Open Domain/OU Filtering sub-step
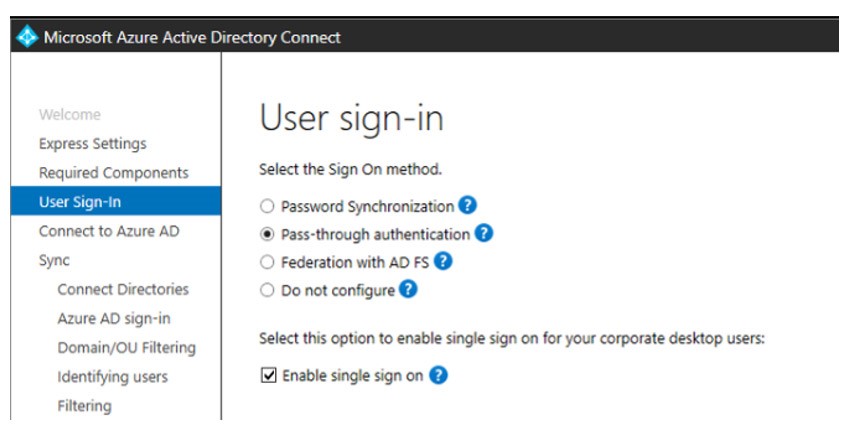This screenshot has height=442, width=851. (126, 347)
